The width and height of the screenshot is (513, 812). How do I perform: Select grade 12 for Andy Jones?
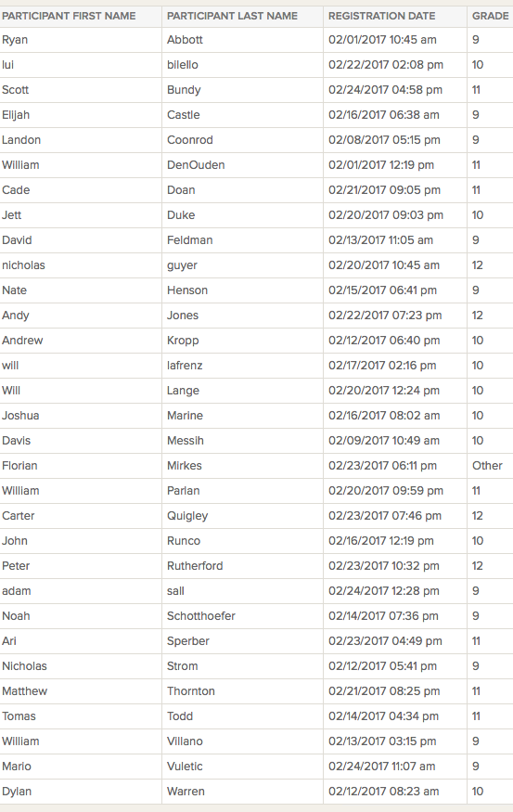[477, 316]
